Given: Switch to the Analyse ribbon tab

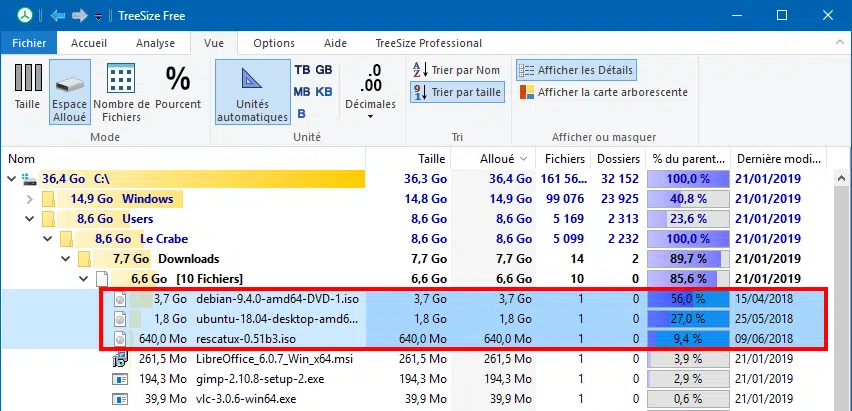Looking at the screenshot, I should click(155, 43).
